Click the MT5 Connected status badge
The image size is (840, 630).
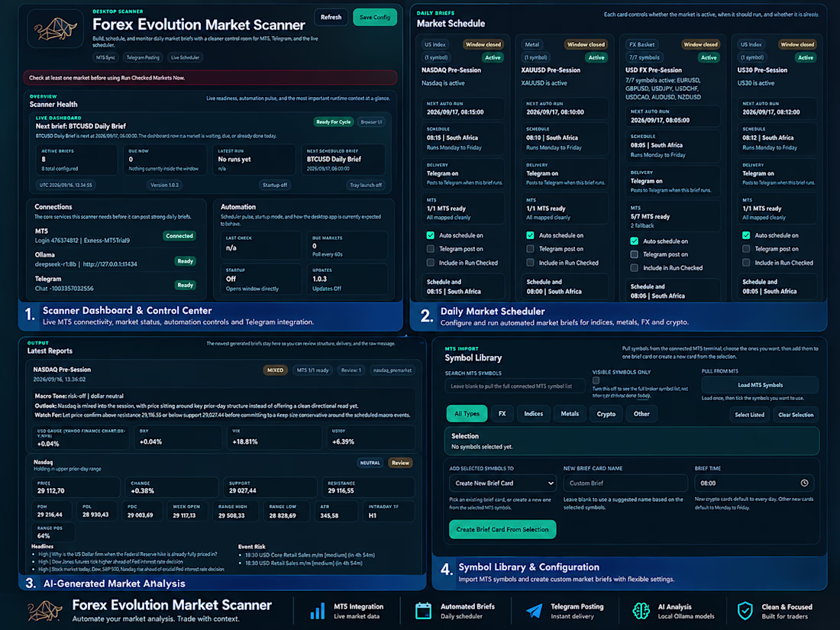[179, 236]
